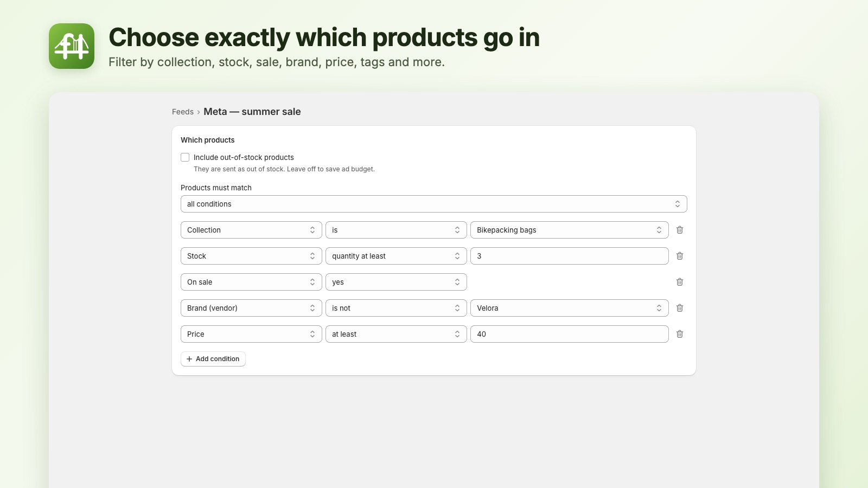Image resolution: width=868 pixels, height=488 pixels.
Task: Change the 'quantity at least' operator
Action: click(396, 256)
